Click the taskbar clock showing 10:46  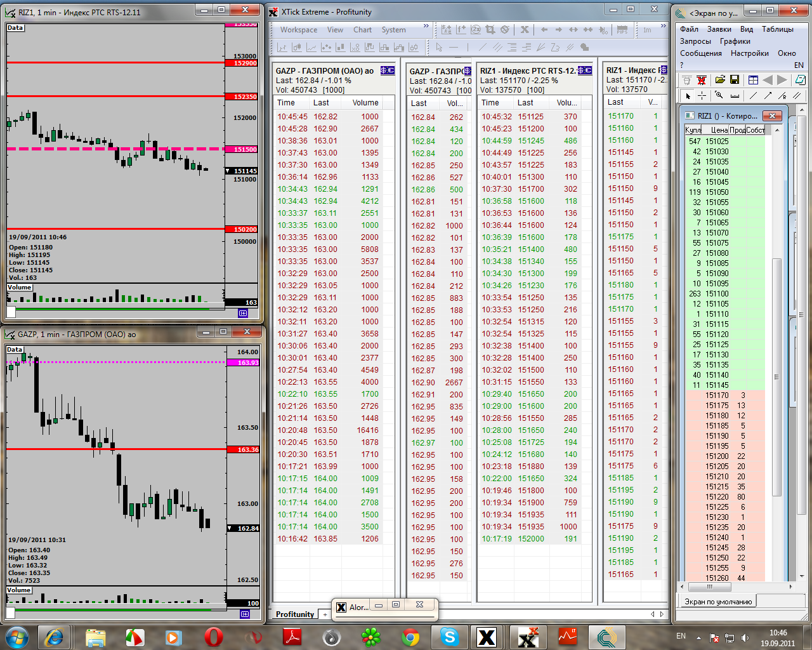pyautogui.click(x=778, y=633)
